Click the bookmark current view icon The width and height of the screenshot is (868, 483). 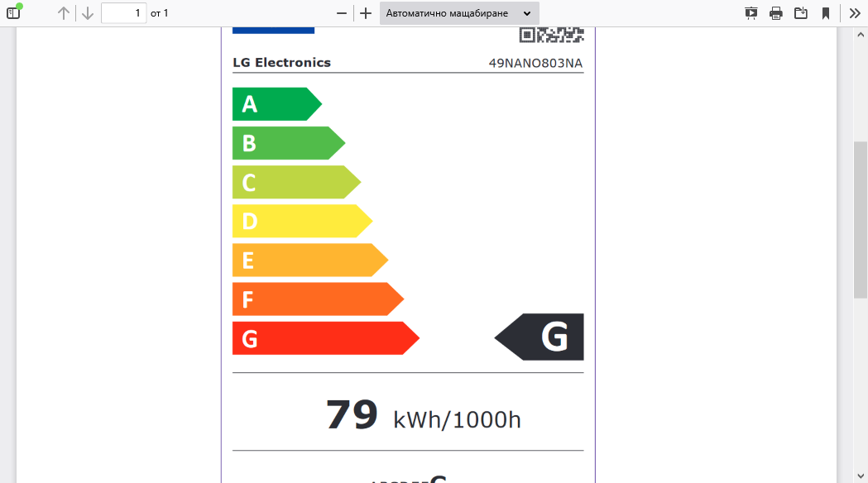tap(826, 13)
